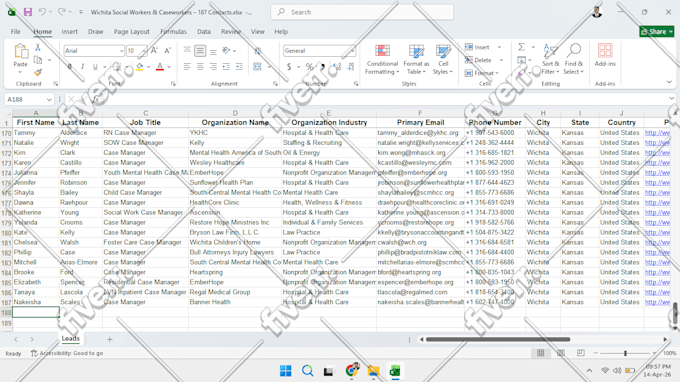This screenshot has height=382, width=680.
Task: Toggle Bold formatting
Action: (x=69, y=67)
